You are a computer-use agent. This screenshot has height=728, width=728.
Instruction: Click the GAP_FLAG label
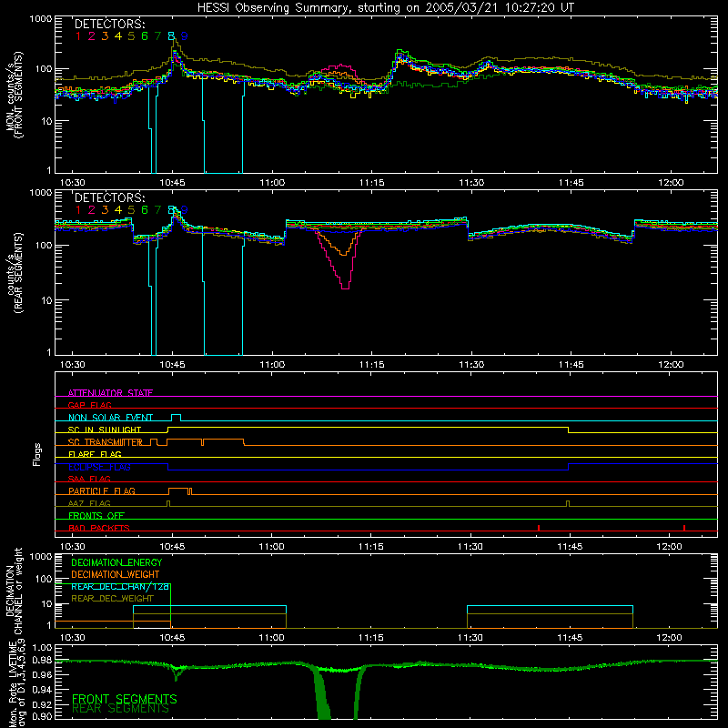[x=89, y=405]
